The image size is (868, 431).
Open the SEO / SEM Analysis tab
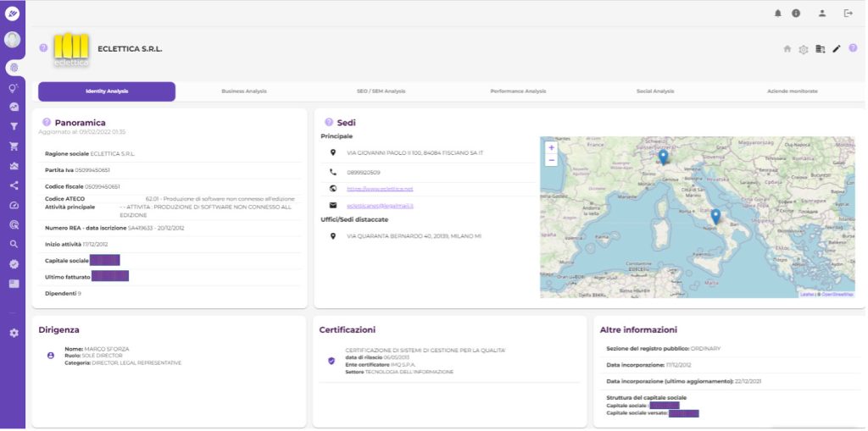click(381, 91)
